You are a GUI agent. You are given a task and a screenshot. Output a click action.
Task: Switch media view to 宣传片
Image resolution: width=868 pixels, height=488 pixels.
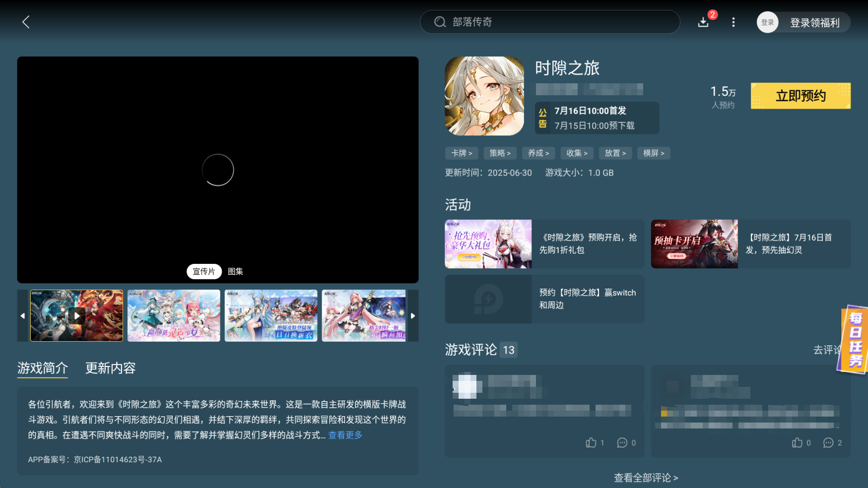[x=204, y=271]
